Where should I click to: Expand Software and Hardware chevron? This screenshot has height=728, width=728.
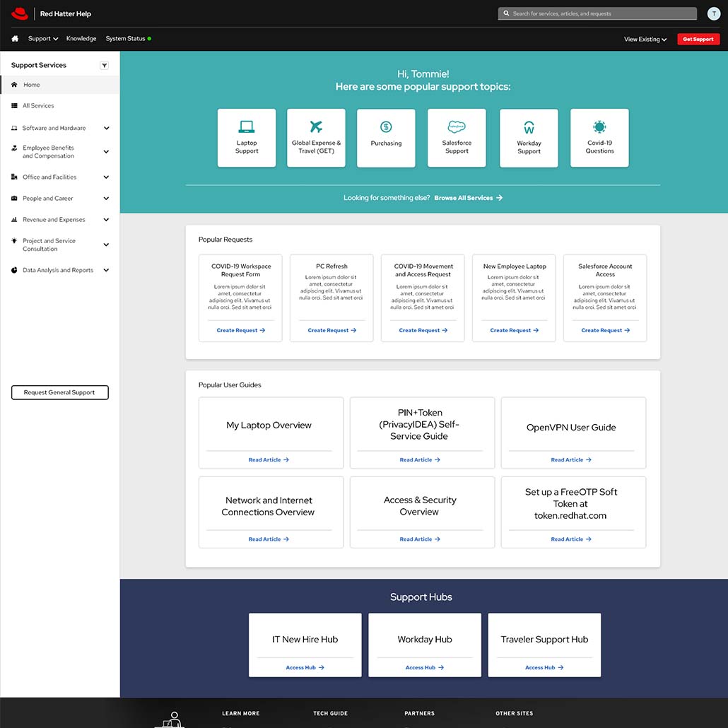[x=106, y=128]
